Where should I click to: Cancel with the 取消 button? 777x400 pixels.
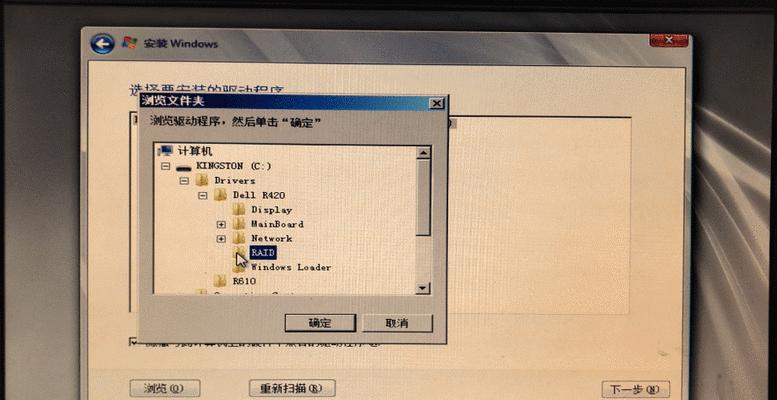(x=397, y=323)
